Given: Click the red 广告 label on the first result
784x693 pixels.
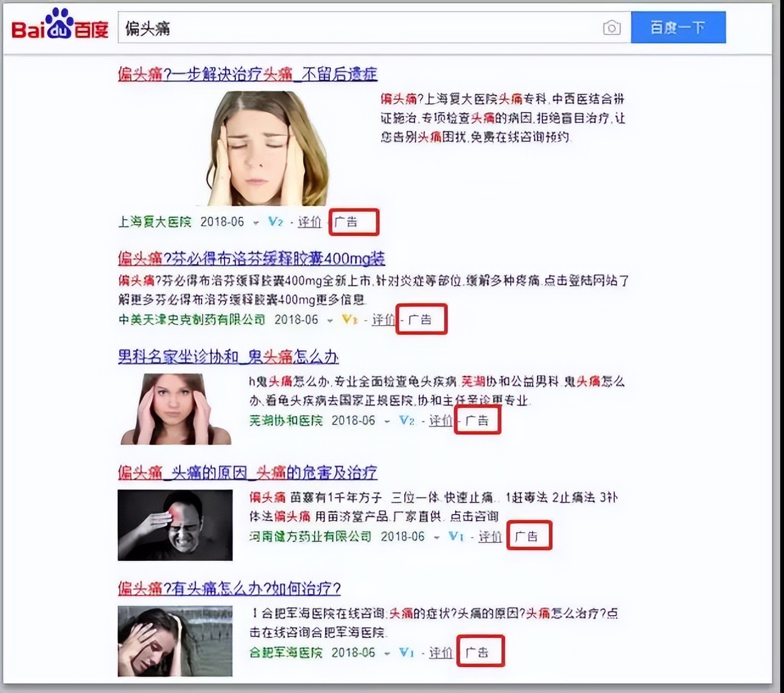Looking at the screenshot, I should tap(354, 222).
